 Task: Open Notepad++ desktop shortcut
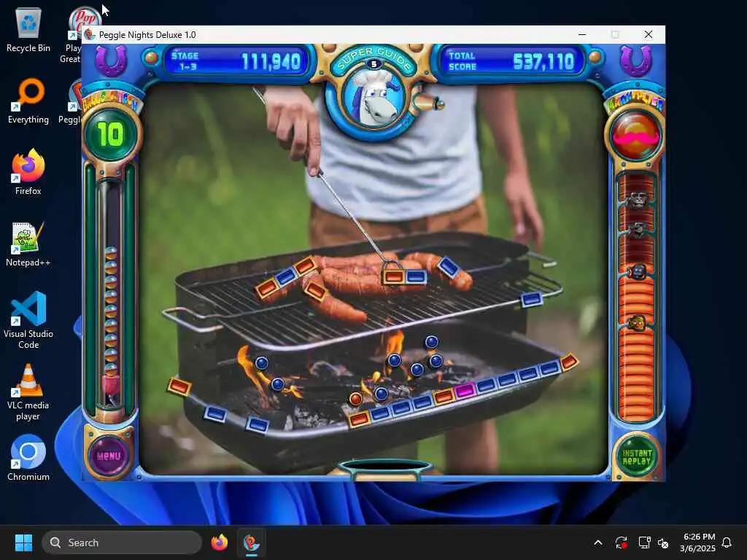pyautogui.click(x=28, y=244)
